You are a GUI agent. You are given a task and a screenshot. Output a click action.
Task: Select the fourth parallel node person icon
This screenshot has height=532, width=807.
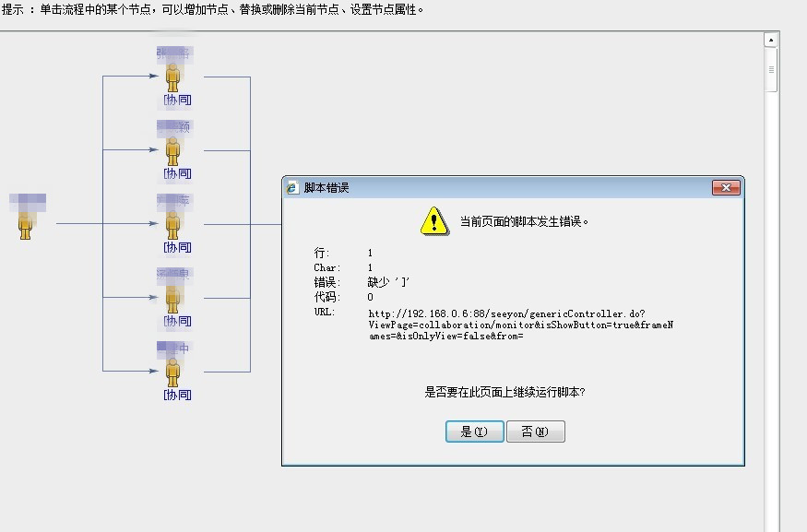point(172,298)
